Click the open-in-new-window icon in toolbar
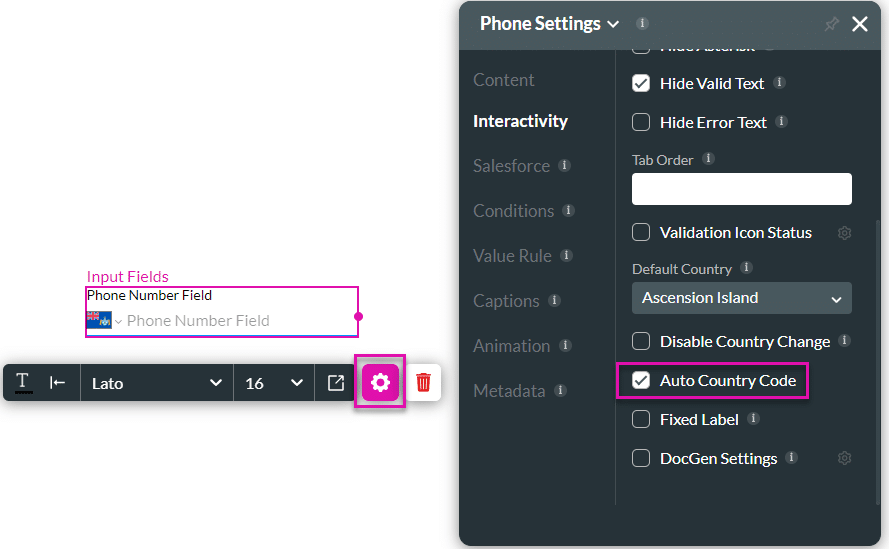889x549 pixels. [336, 383]
